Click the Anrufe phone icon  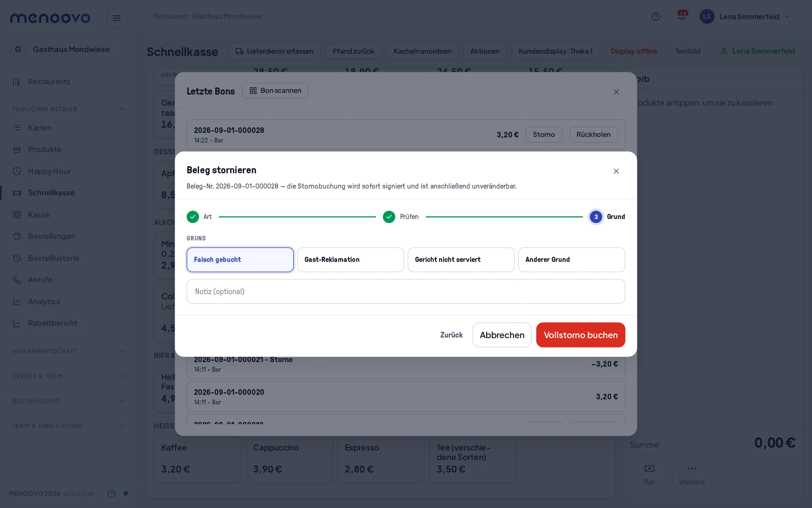point(17,279)
